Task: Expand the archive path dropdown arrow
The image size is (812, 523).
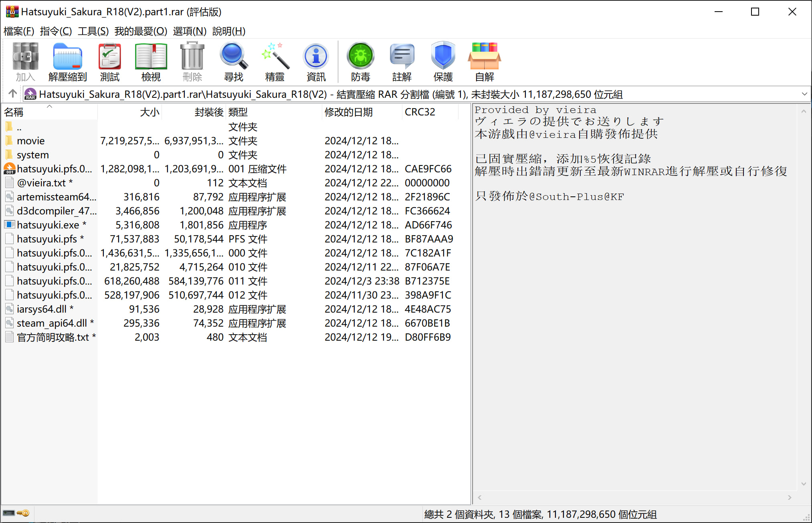Action: pos(804,94)
